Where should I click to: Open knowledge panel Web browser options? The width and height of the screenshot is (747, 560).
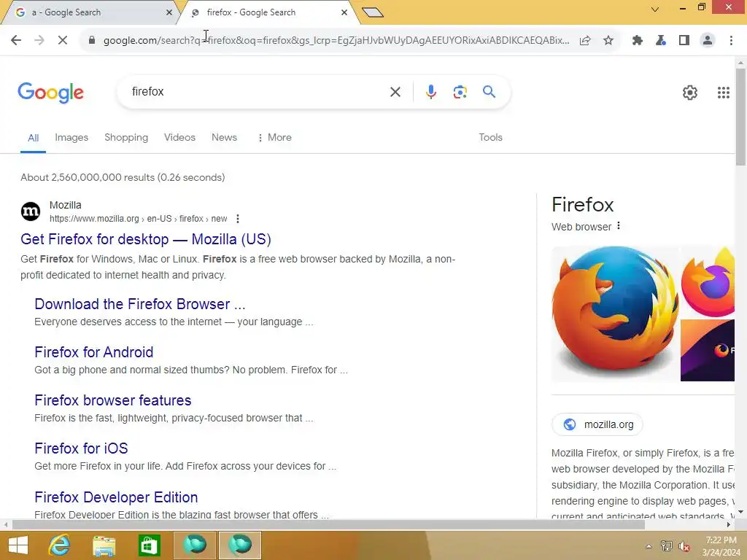pos(619,226)
